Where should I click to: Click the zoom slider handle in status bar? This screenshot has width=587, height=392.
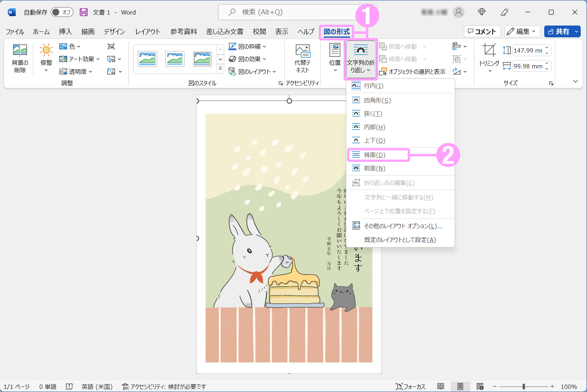coord(523,387)
